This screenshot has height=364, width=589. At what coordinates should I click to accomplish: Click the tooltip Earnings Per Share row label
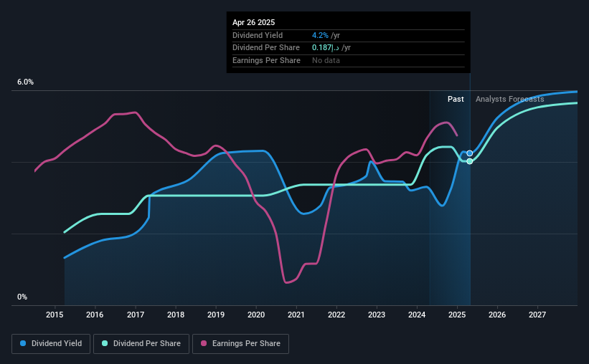click(266, 60)
